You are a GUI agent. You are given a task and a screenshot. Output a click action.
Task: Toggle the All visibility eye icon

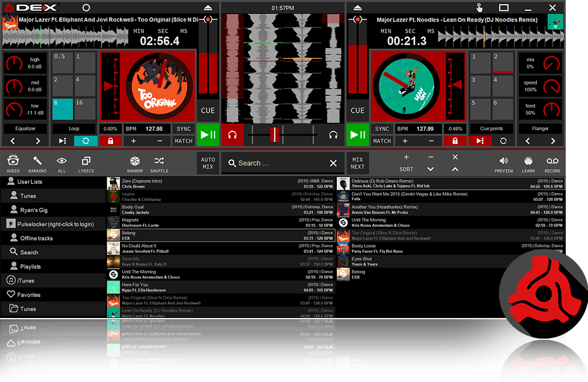[x=62, y=162]
